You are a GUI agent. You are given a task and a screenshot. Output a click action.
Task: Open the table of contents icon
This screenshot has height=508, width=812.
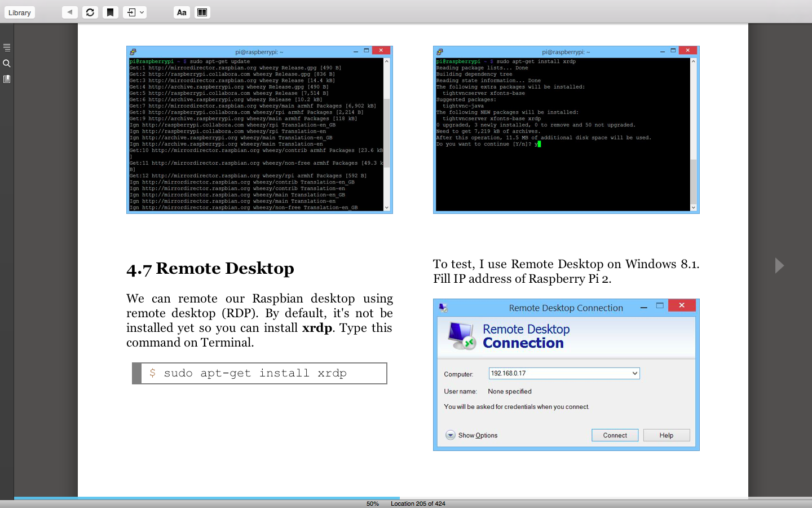(x=7, y=47)
